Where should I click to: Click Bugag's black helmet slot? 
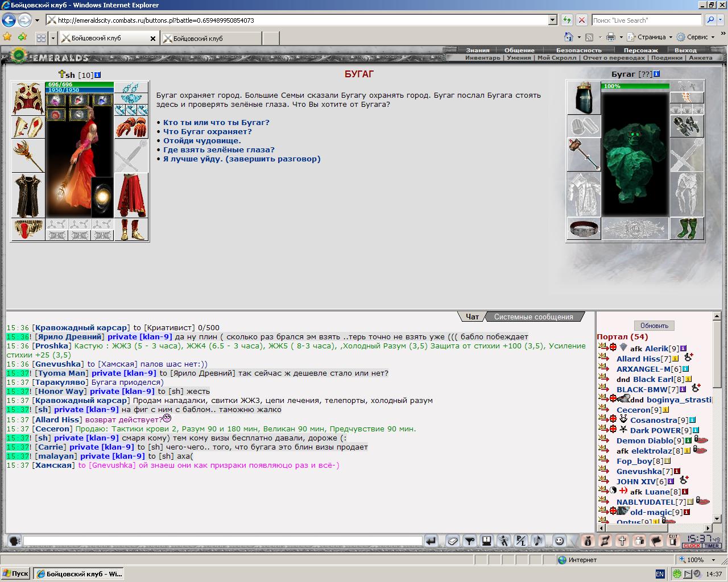pyautogui.click(x=584, y=98)
